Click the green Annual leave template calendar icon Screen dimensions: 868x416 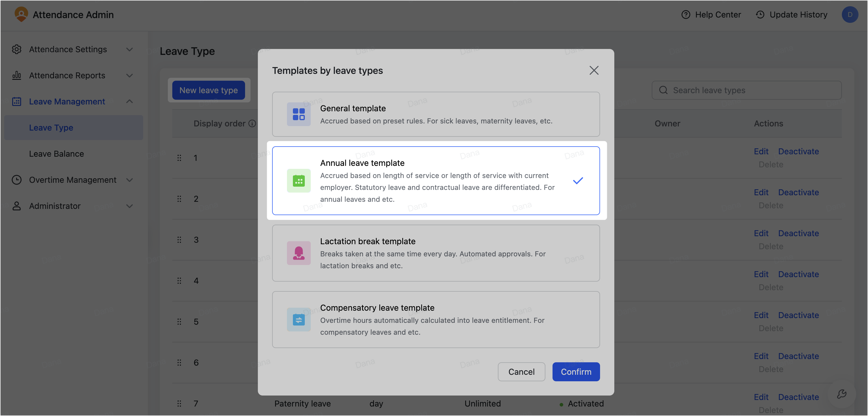click(x=299, y=181)
